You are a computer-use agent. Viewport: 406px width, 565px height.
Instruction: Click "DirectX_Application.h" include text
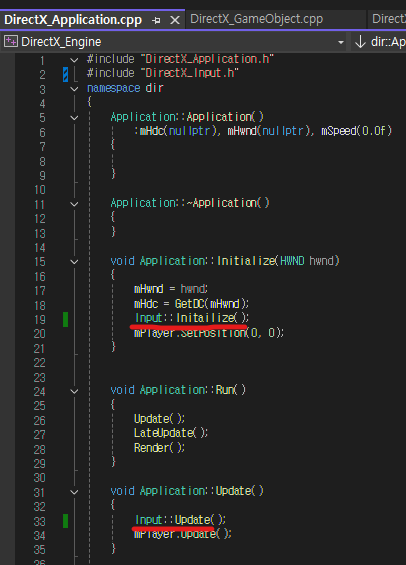pyautogui.click(x=208, y=59)
